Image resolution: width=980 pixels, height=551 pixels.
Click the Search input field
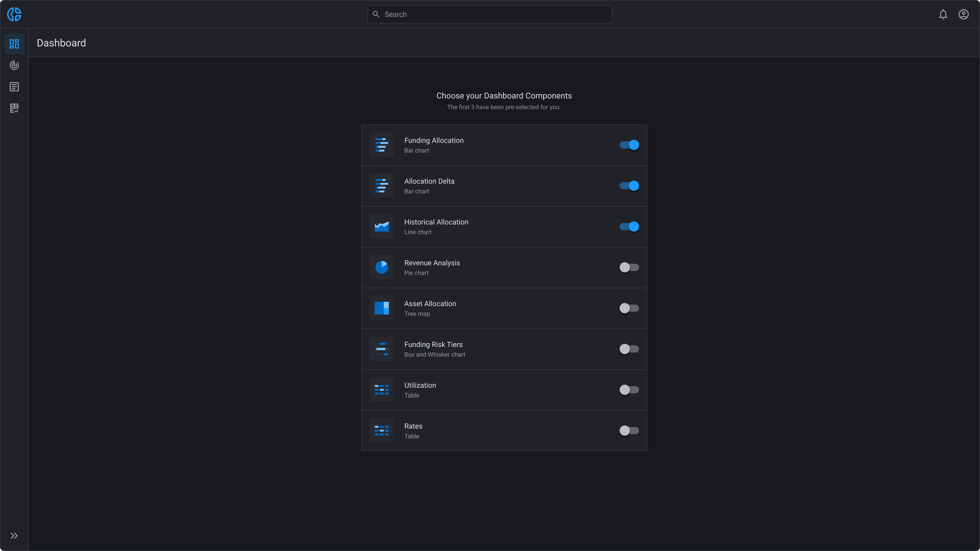coord(495,14)
